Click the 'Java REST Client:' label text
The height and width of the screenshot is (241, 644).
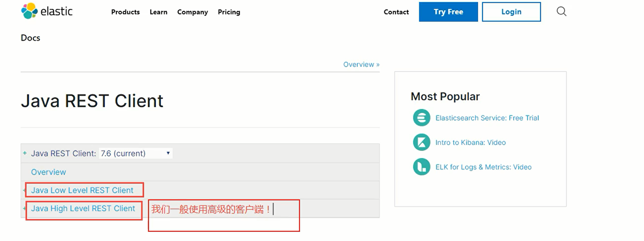click(63, 153)
